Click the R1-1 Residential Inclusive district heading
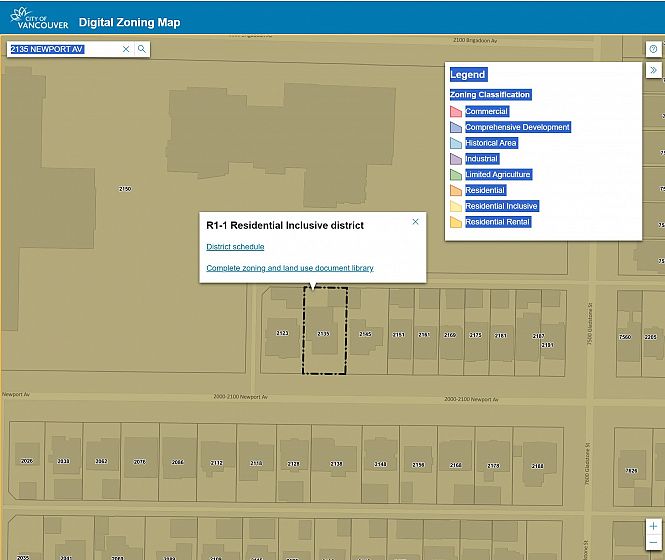 coord(285,225)
